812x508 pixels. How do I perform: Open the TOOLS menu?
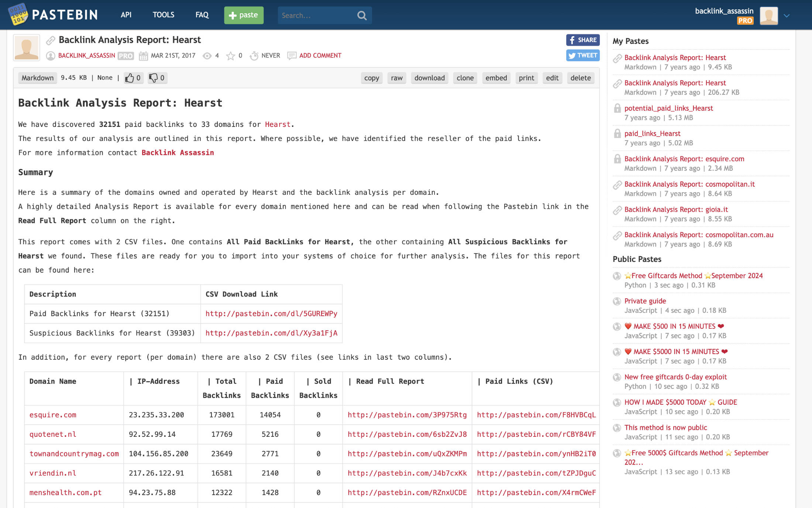tap(163, 15)
